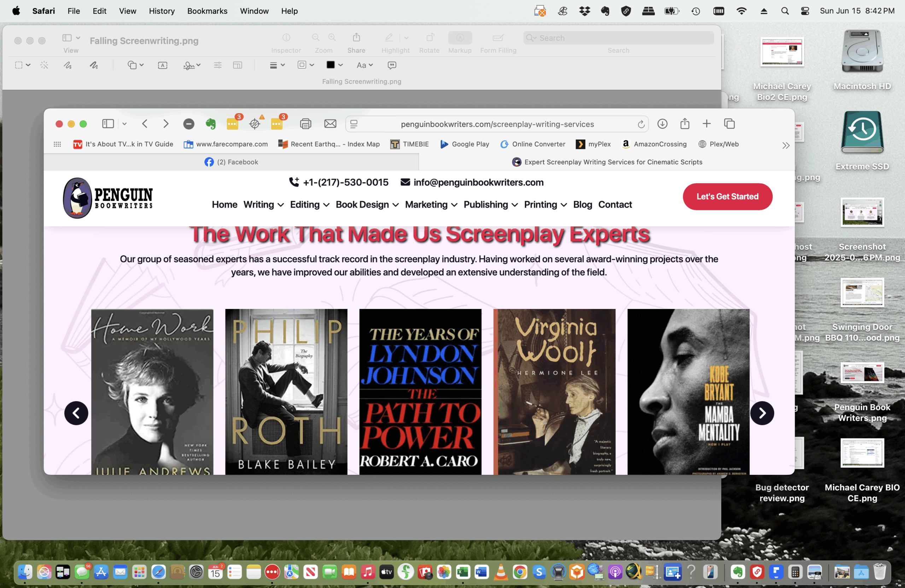The image size is (905, 588).
Task: Click the Search field in Preview toolbar
Action: (x=618, y=38)
